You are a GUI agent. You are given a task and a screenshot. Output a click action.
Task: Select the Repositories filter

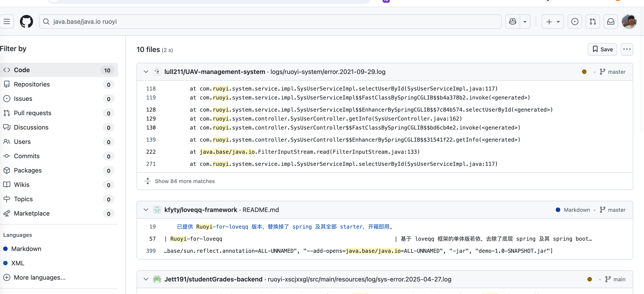(x=32, y=84)
